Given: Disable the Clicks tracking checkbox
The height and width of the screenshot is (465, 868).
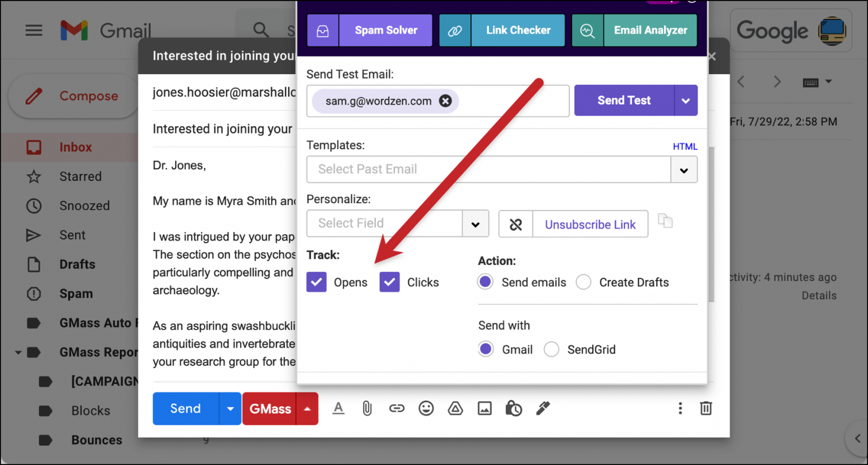Looking at the screenshot, I should (389, 282).
